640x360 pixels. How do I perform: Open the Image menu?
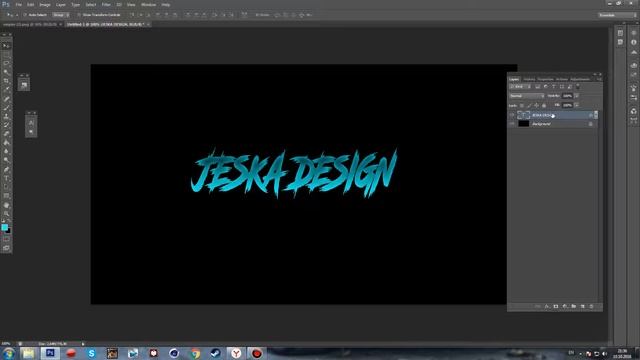pyautogui.click(x=45, y=4)
